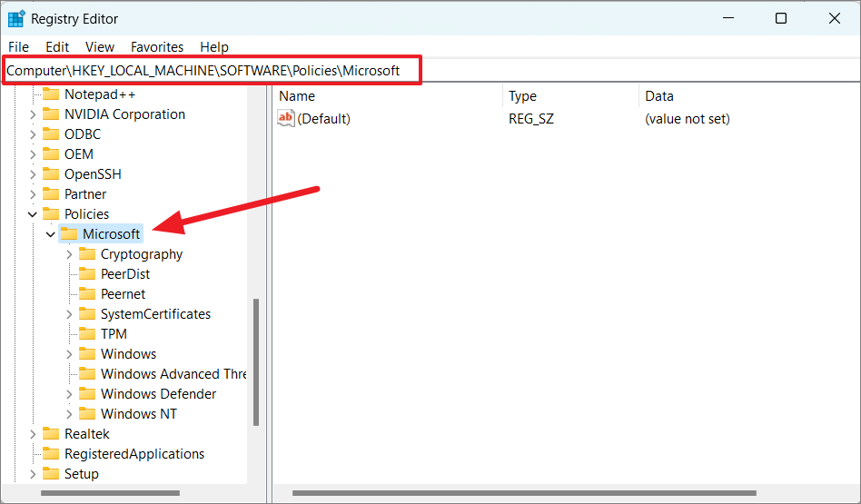Select the Notepad++ key label
This screenshot has height=504, width=861.
100,94
